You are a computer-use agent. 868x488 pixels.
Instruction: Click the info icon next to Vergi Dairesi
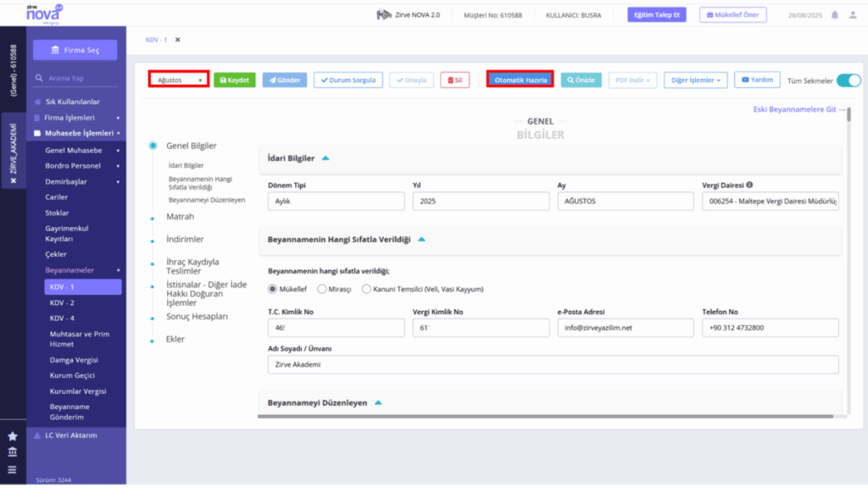click(749, 185)
